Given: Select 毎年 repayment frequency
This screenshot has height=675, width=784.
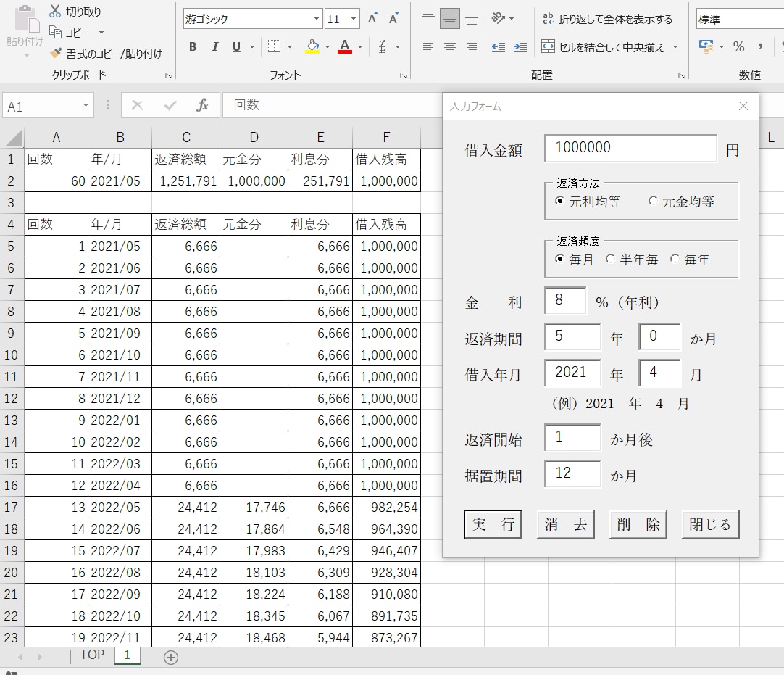Looking at the screenshot, I should 690,259.
